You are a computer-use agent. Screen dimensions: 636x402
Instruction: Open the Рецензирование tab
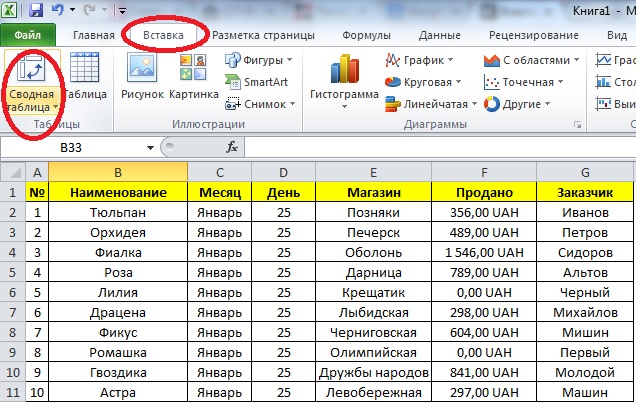click(x=533, y=35)
